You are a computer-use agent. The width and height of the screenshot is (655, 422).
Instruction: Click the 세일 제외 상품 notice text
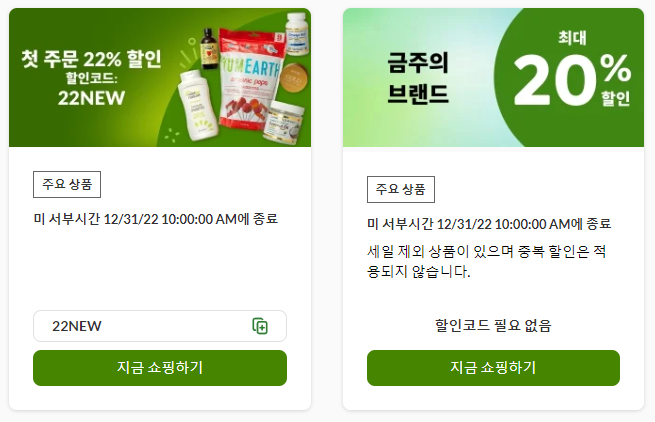click(x=486, y=262)
